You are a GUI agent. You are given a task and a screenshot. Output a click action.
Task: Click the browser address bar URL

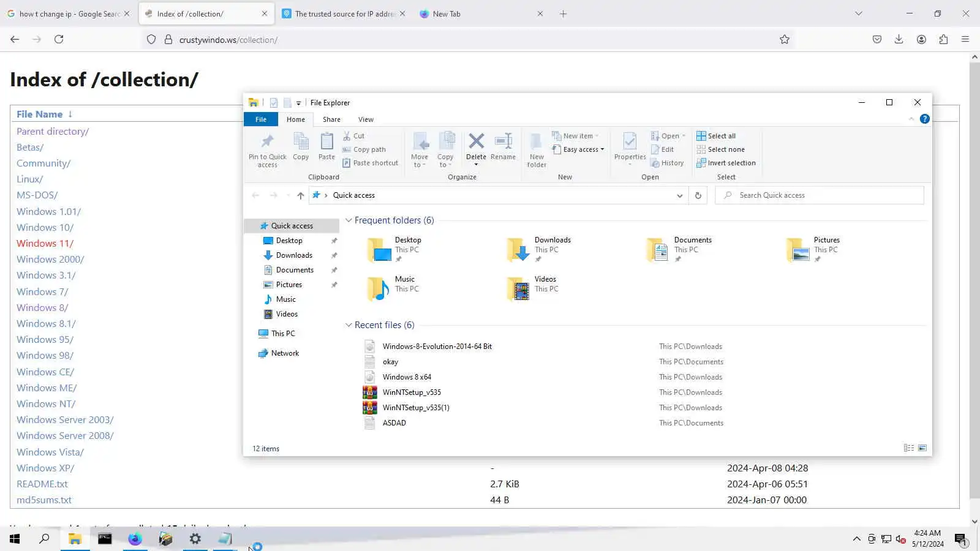click(228, 40)
